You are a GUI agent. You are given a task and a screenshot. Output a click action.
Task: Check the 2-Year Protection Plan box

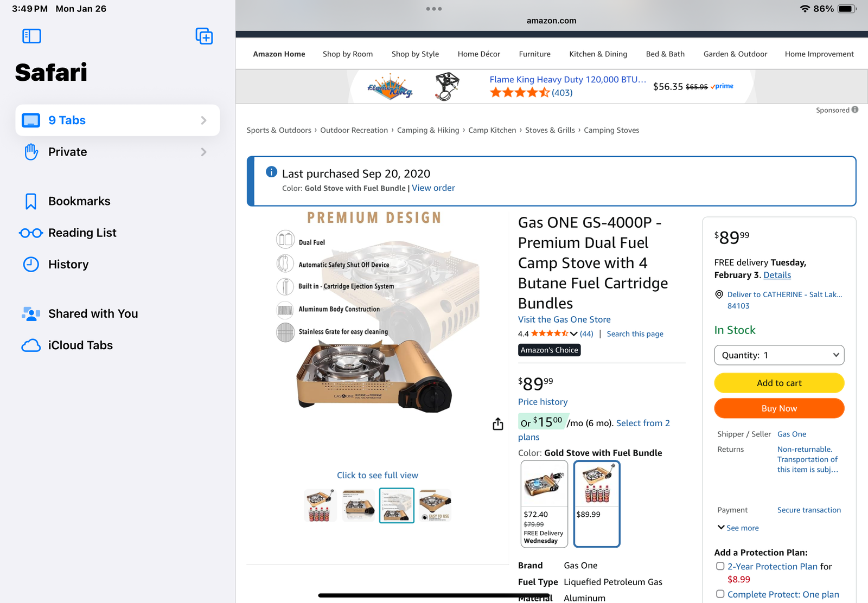[720, 566]
